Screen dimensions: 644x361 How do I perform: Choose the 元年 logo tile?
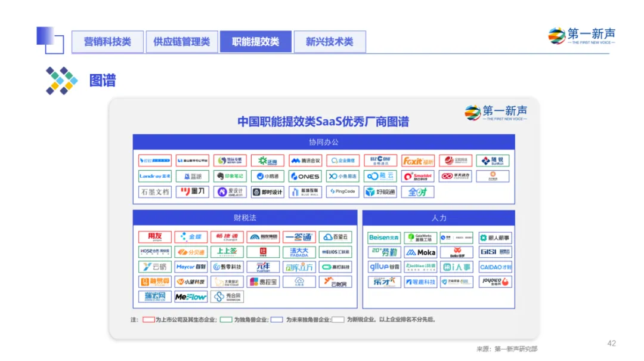(264, 267)
